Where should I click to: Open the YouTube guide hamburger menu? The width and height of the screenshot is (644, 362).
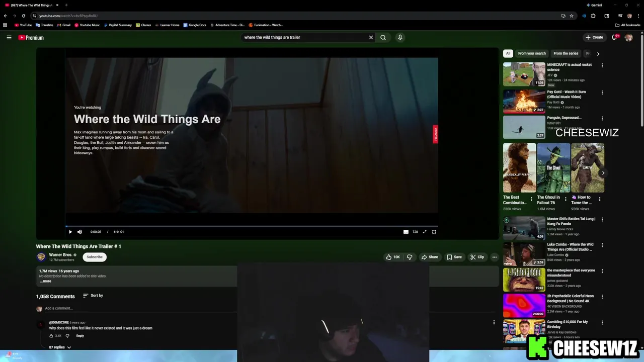pyautogui.click(x=9, y=37)
